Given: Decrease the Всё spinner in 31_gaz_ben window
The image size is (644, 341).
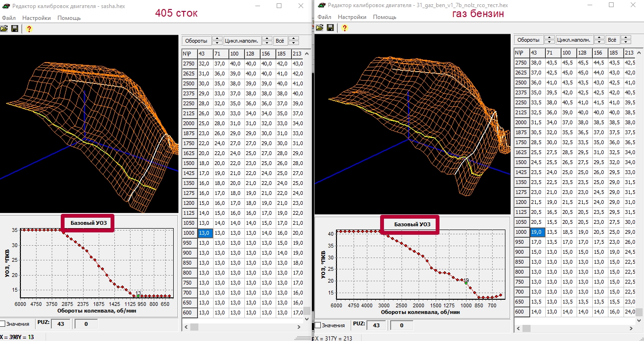Looking at the screenshot, I should (626, 42).
